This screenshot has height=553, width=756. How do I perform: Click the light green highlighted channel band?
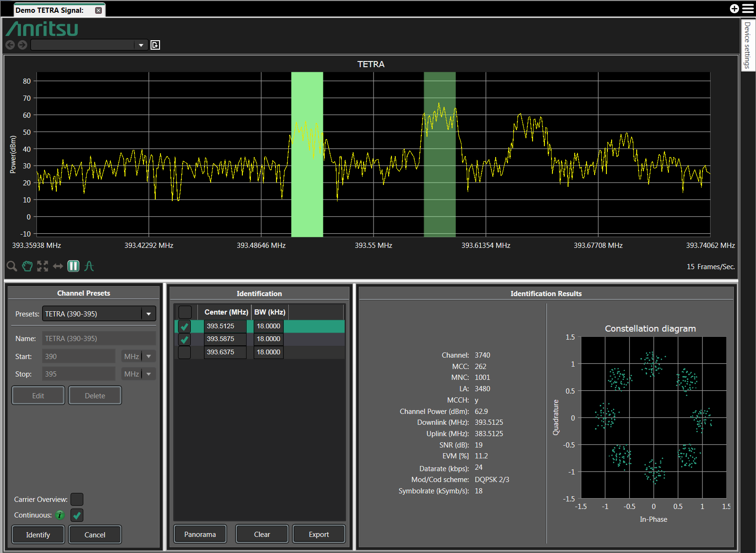tap(307, 199)
